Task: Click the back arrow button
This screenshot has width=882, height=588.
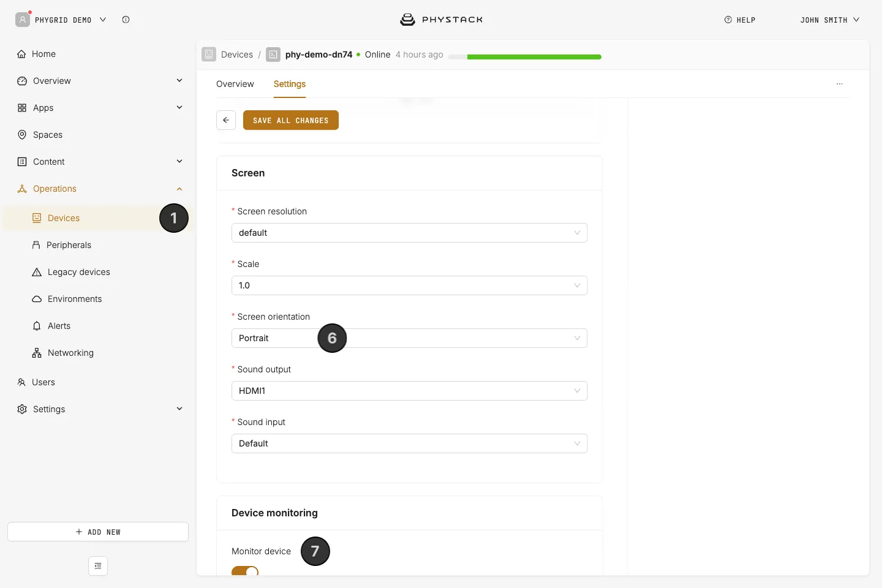Action: (x=226, y=120)
